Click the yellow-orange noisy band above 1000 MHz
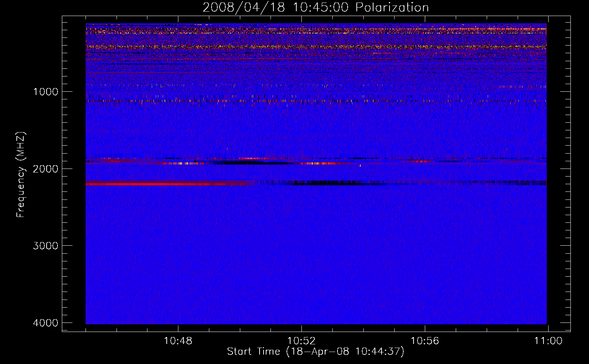The image size is (589, 364). [x=291, y=47]
